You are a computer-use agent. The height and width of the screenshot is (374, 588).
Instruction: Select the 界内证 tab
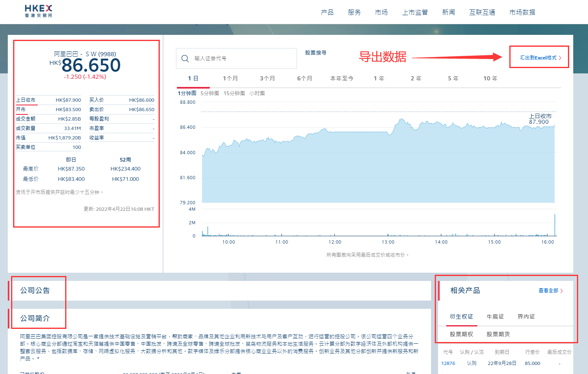(526, 317)
